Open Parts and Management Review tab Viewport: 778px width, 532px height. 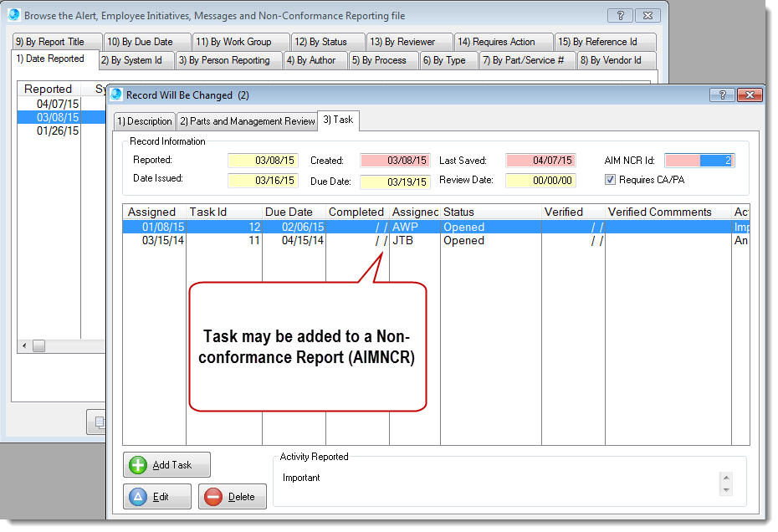247,121
